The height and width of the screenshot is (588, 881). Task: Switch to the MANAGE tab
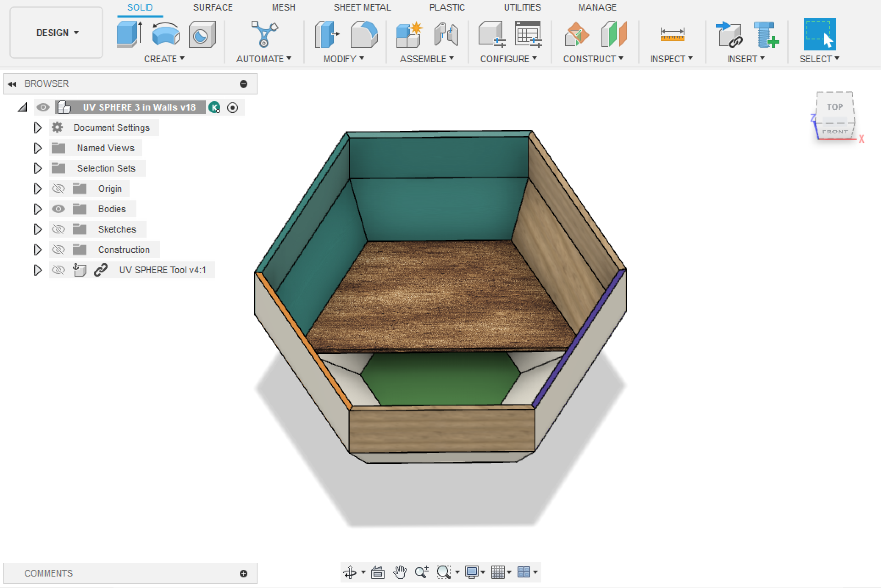(x=597, y=7)
